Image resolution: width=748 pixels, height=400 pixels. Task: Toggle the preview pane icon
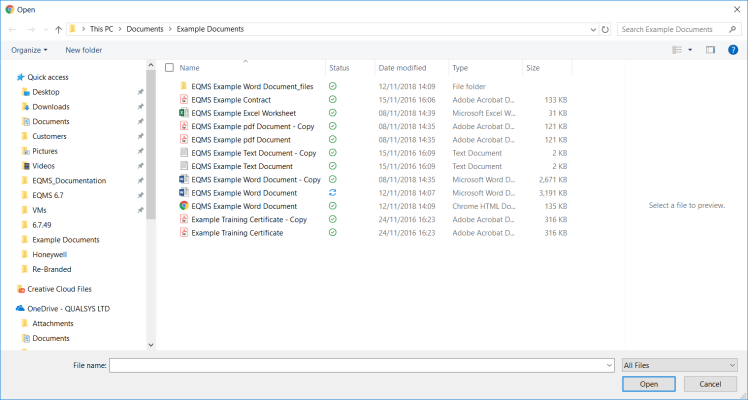[x=710, y=50]
